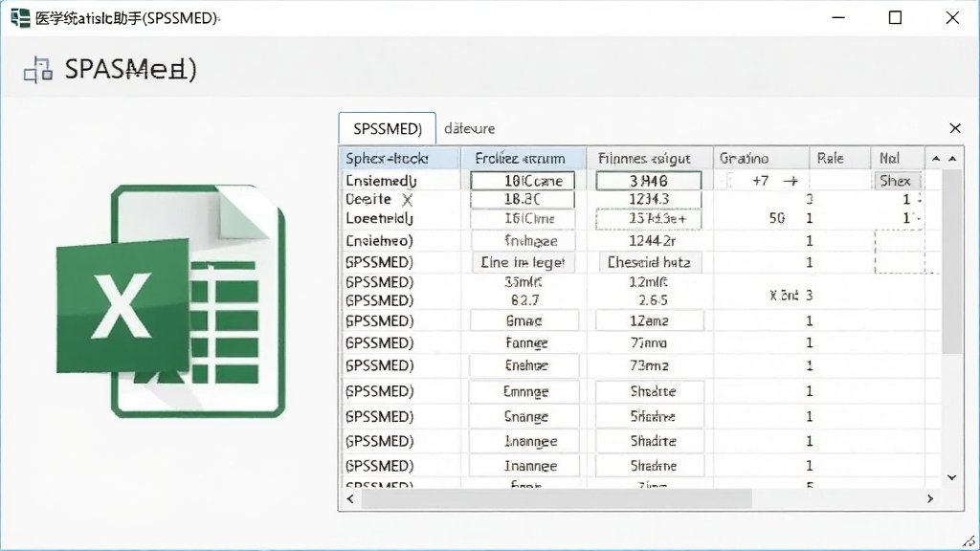Click the header scroll-up arrow left of scrollbar

(x=936, y=159)
